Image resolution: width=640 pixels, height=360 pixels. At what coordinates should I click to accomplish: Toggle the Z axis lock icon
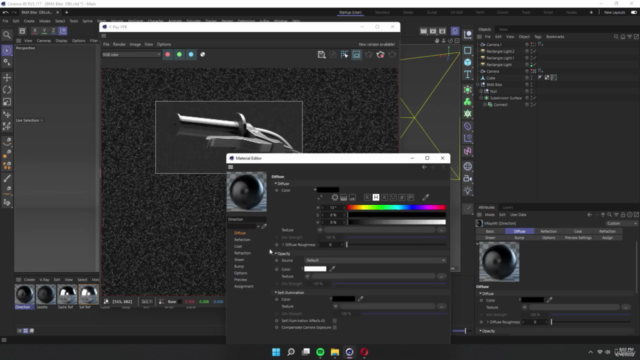point(53,31)
